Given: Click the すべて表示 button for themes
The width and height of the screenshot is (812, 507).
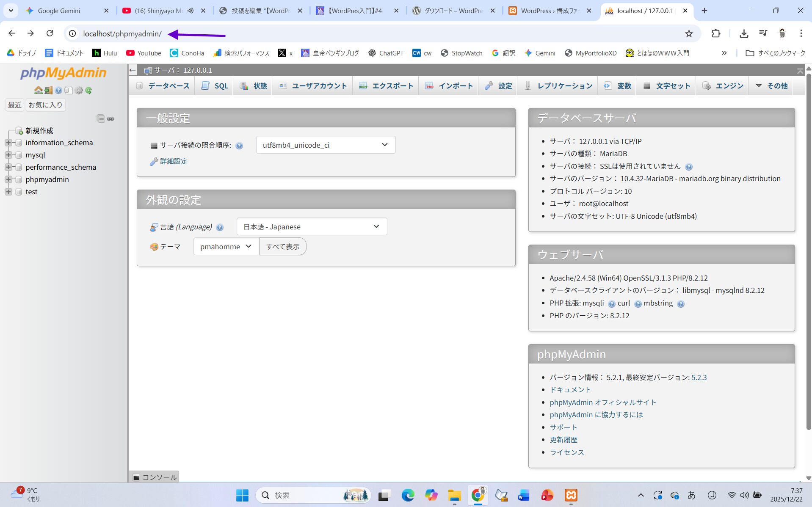Looking at the screenshot, I should 282,246.
